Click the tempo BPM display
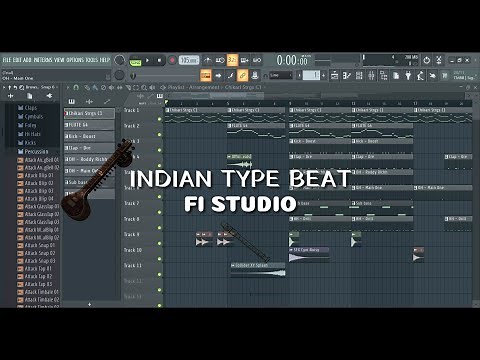Screen dimensions: 480x360 (189, 60)
